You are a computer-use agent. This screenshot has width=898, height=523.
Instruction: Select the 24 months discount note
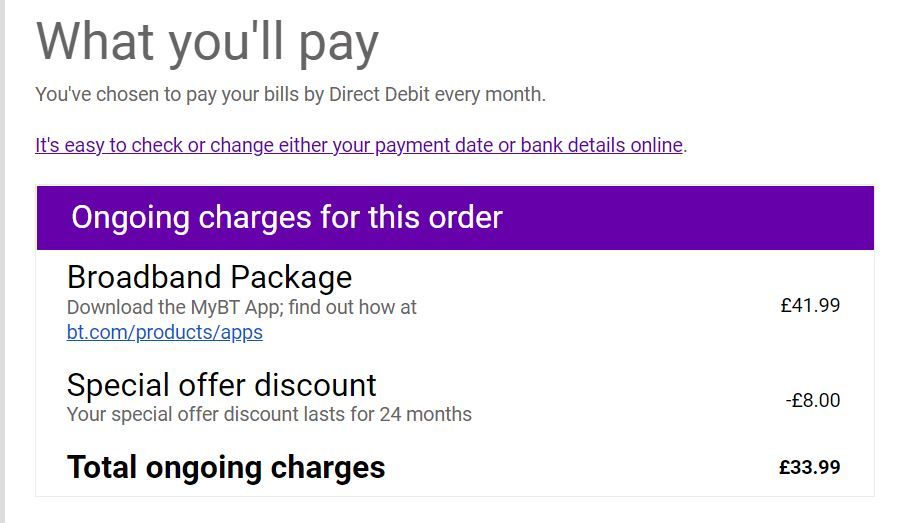click(269, 414)
